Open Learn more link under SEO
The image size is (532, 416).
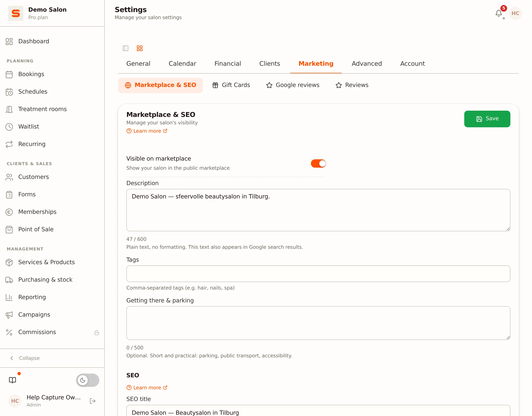point(147,388)
